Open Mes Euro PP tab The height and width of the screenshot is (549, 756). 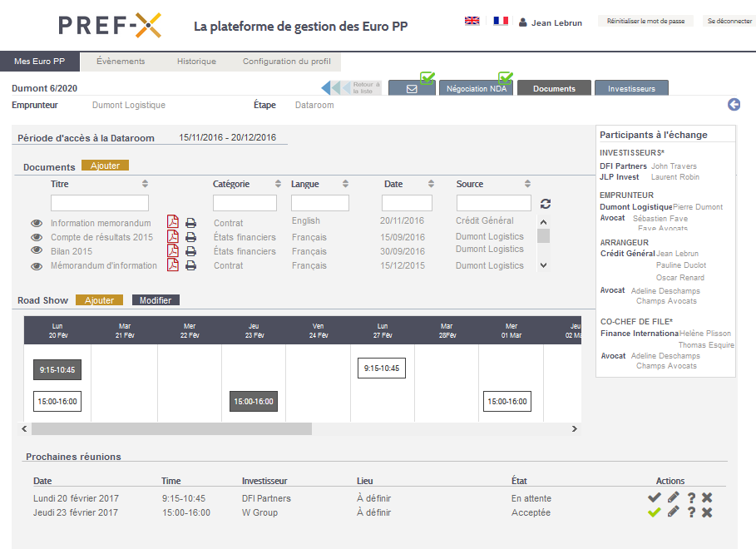click(x=40, y=62)
